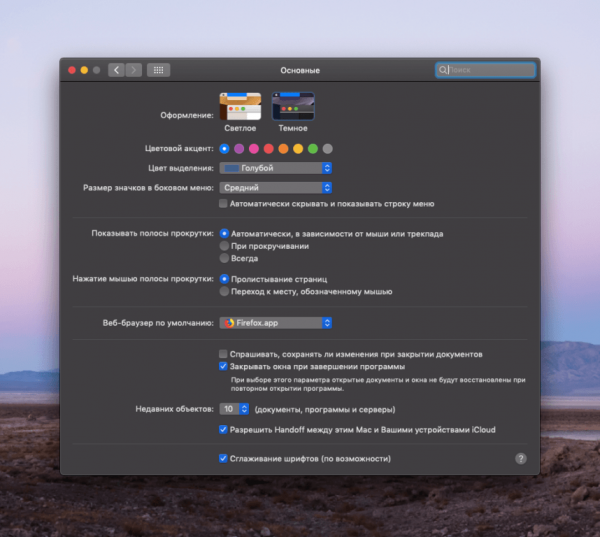This screenshot has height=537, width=600.
Task: Go forward with the right arrow button
Action: (134, 70)
